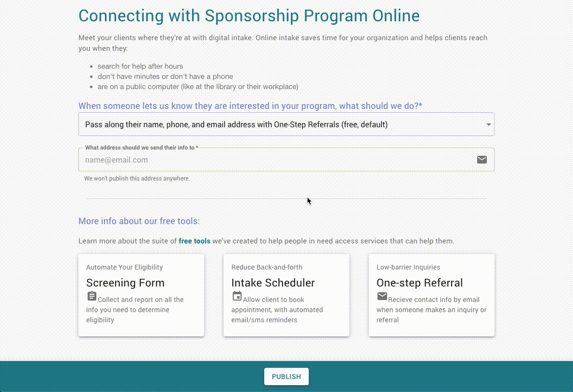The image size is (573, 392).
Task: Open the Intake Scheduler card
Action: click(286, 295)
